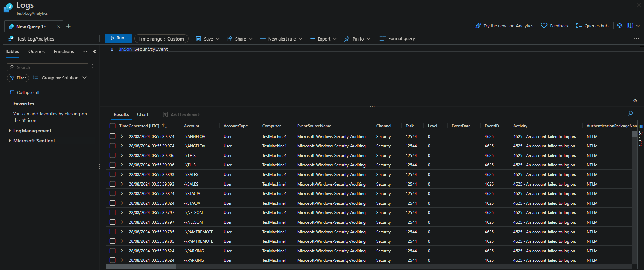Image resolution: width=644 pixels, height=270 pixels.
Task: Click the Activity column header
Action: [x=520, y=126]
